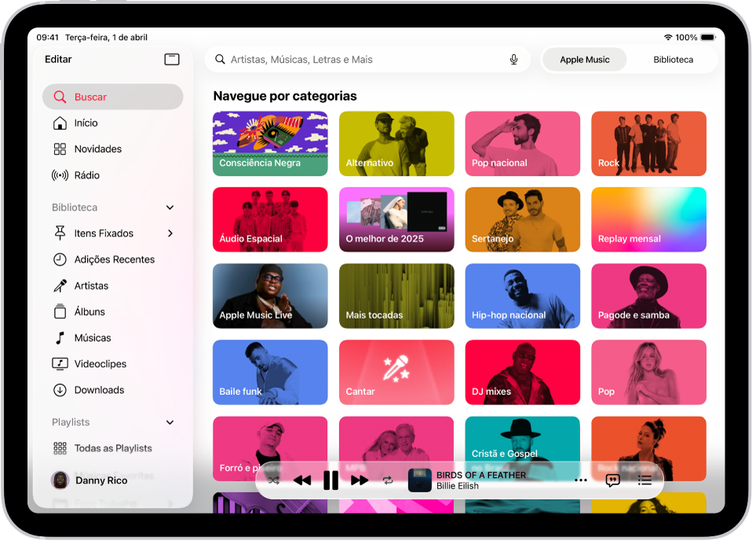Open Rádio section
Screen dimensions: 756x541
(113, 175)
